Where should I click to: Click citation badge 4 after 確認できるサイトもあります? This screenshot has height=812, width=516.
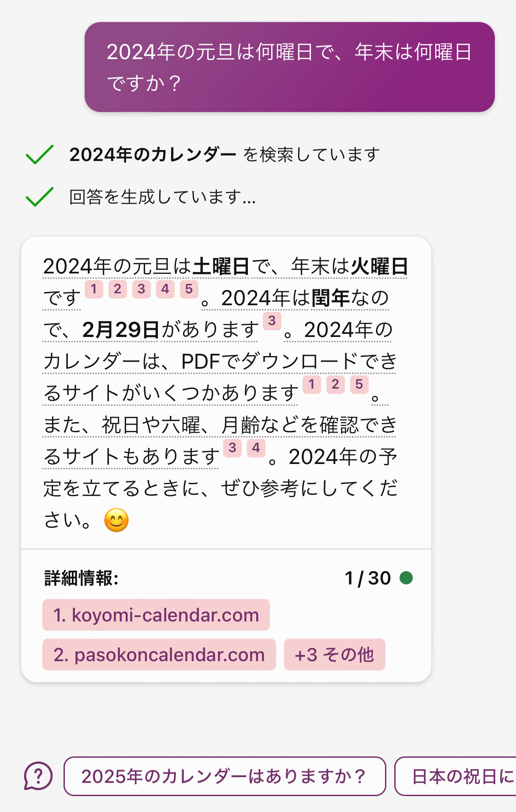(256, 448)
